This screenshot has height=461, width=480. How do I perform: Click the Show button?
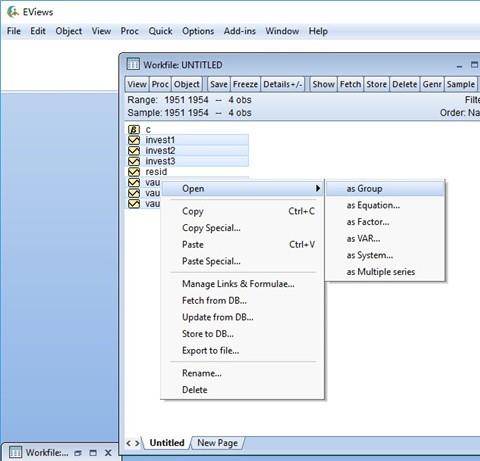pos(323,84)
